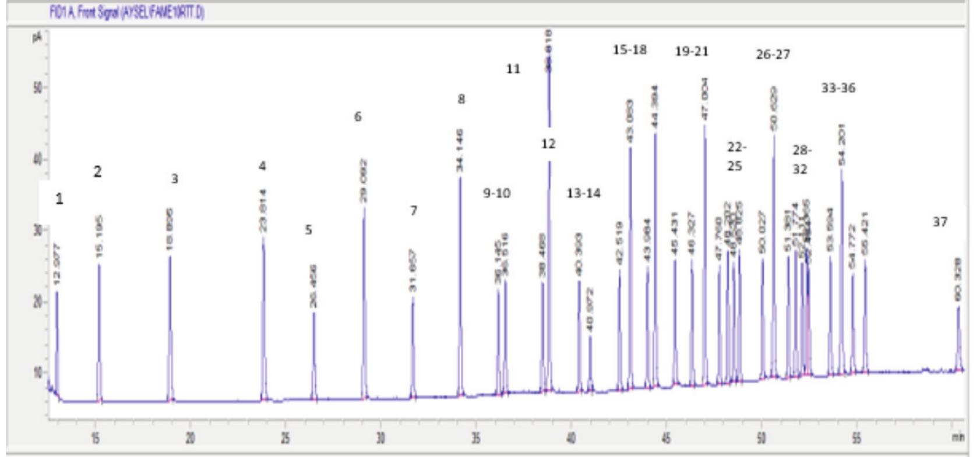
Task: Click the "13-14" peak group label
Action: coord(583,193)
